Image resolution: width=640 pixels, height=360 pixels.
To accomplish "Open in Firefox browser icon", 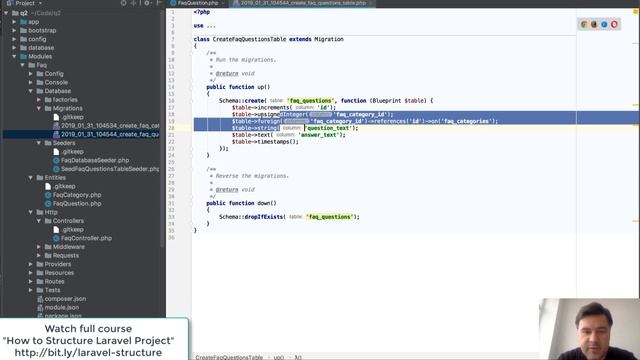I will click(594, 24).
